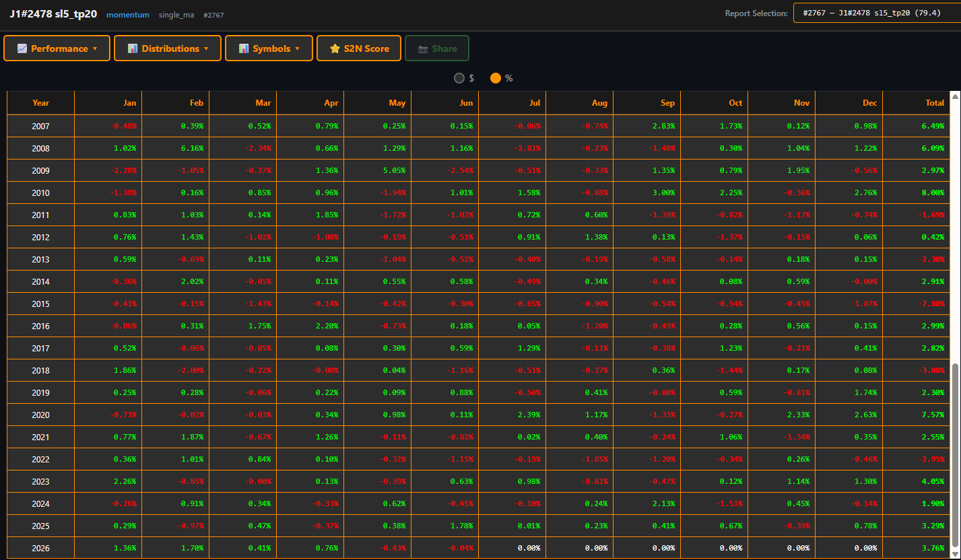Select the 2013 Total value -2.30%

point(931,259)
